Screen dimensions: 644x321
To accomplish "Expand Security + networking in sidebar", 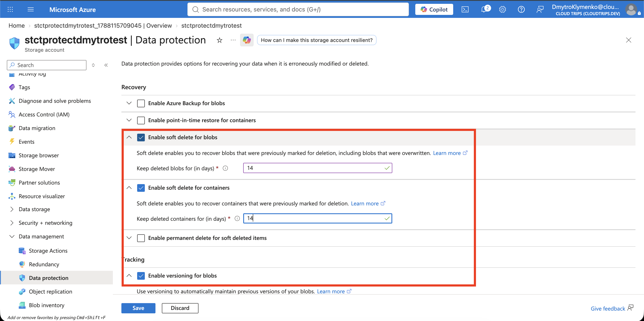I will 12,223.
